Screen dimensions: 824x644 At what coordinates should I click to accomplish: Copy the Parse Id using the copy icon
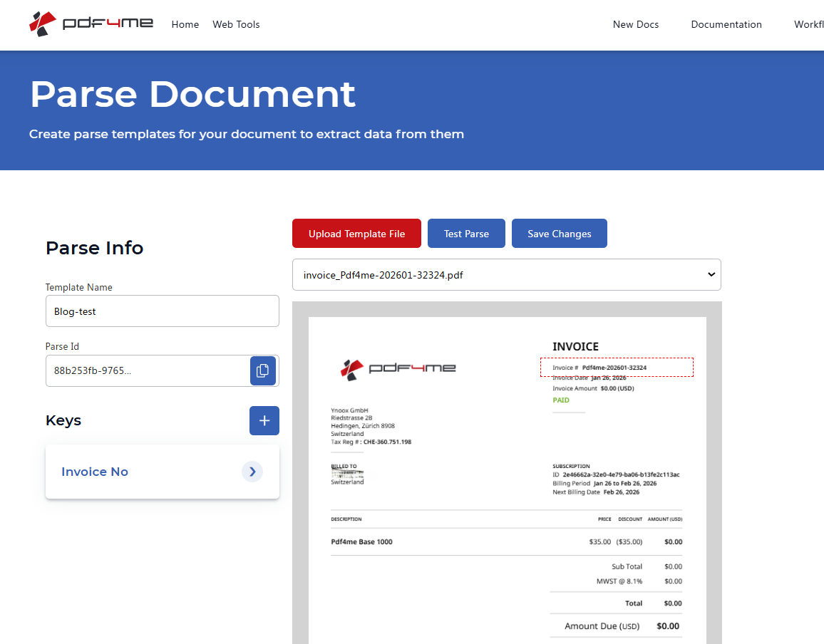[x=263, y=370]
